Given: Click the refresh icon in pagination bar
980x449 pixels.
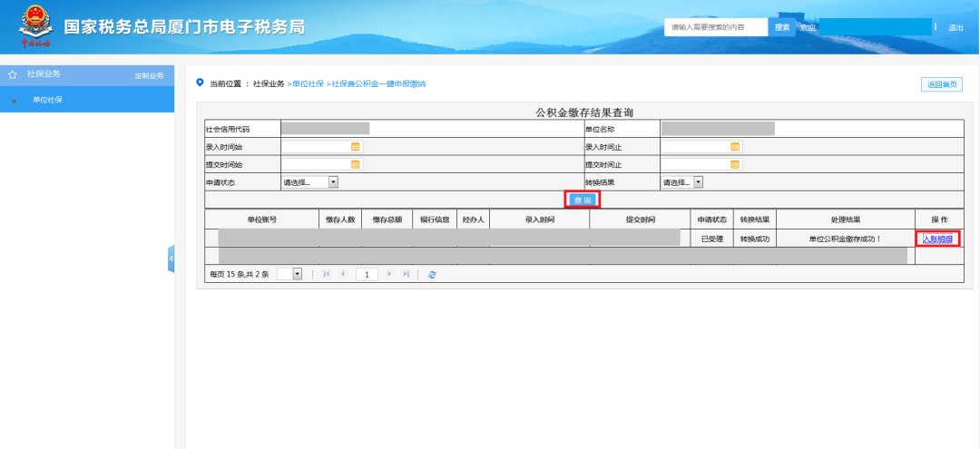Looking at the screenshot, I should tap(432, 274).
